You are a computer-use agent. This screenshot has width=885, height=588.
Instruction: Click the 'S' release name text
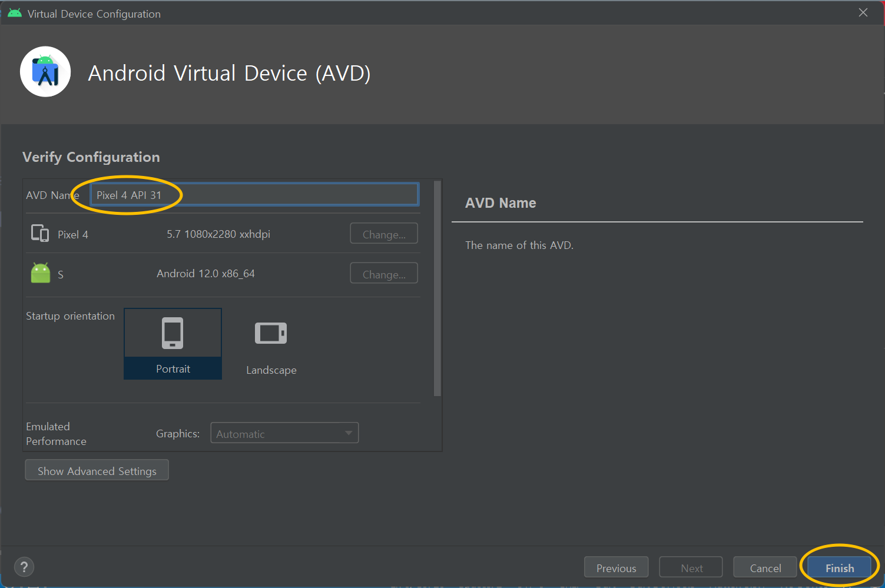point(61,274)
